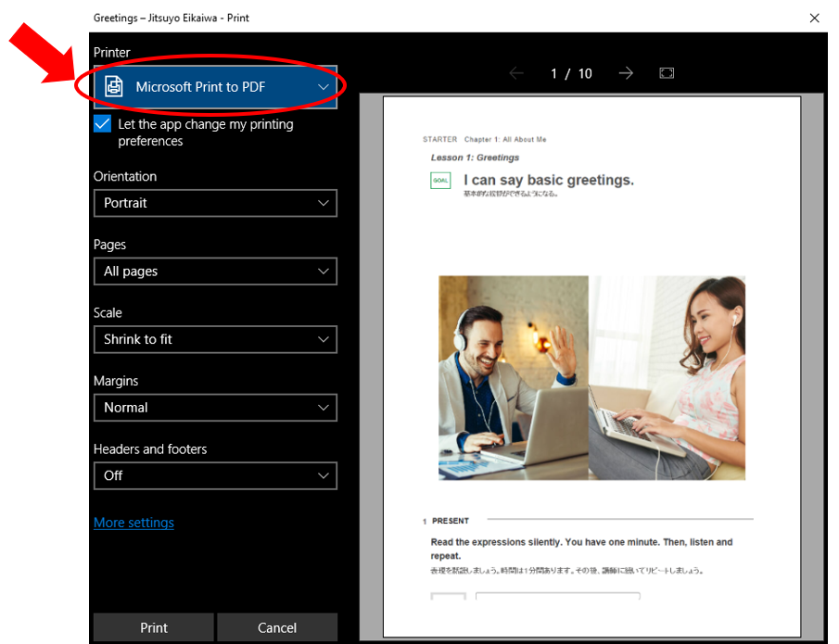Screen dimensions: 839x644
Task: Click the printer icon beside Microsoft Print to PDF
Action: pyautogui.click(x=113, y=86)
